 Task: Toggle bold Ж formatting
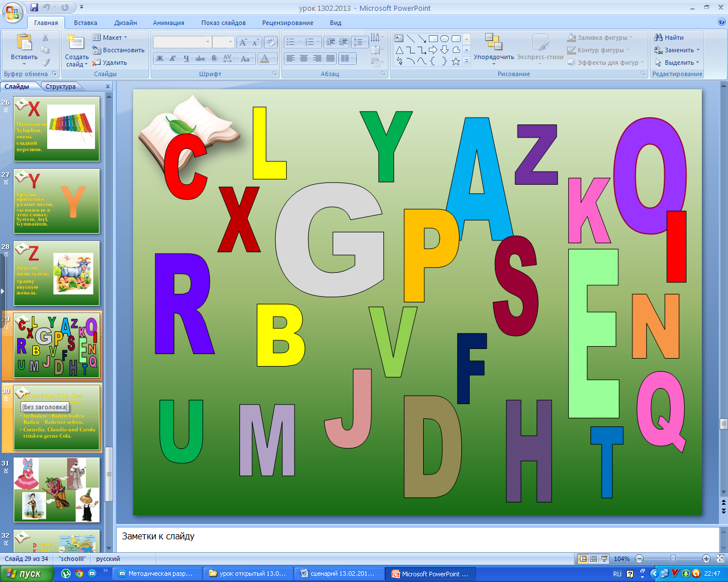coord(160,59)
